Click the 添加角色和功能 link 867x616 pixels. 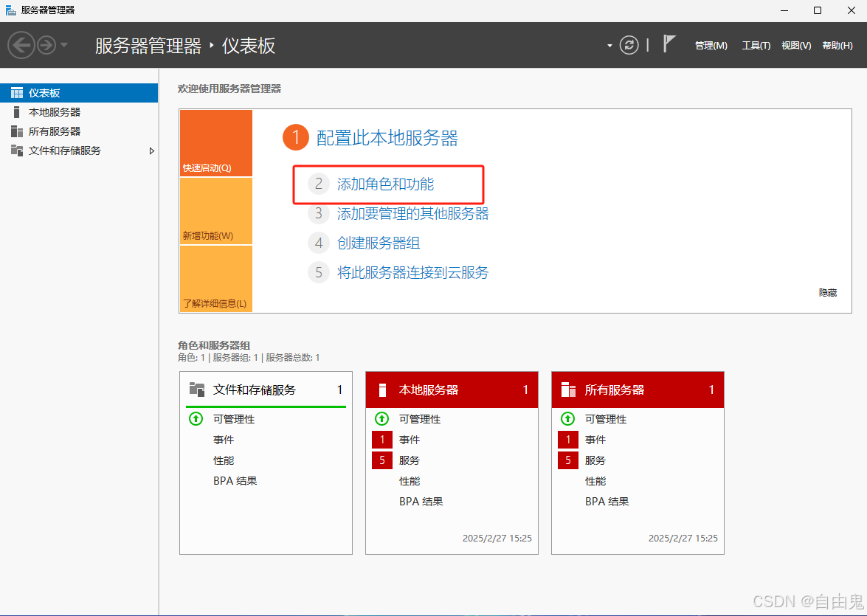[385, 184]
